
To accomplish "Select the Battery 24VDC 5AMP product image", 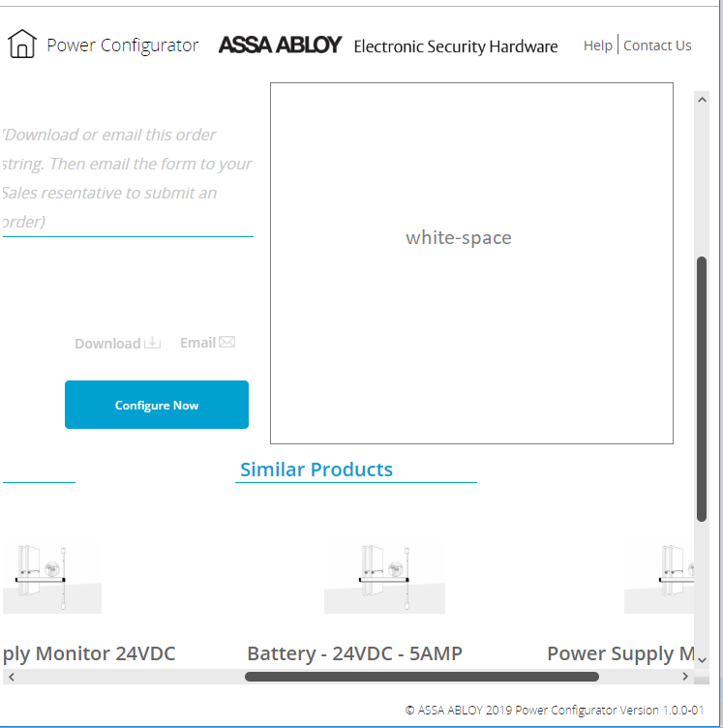I will click(384, 578).
